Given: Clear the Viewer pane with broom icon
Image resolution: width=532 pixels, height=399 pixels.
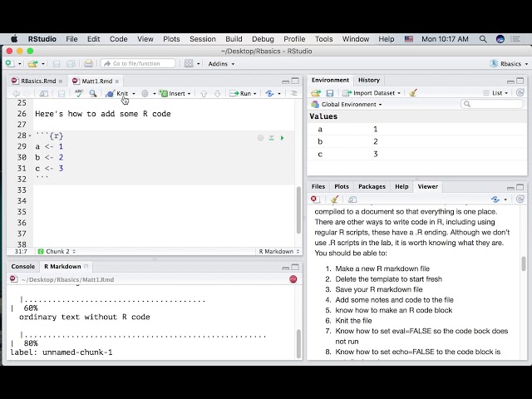Looking at the screenshot, I should coord(335,199).
